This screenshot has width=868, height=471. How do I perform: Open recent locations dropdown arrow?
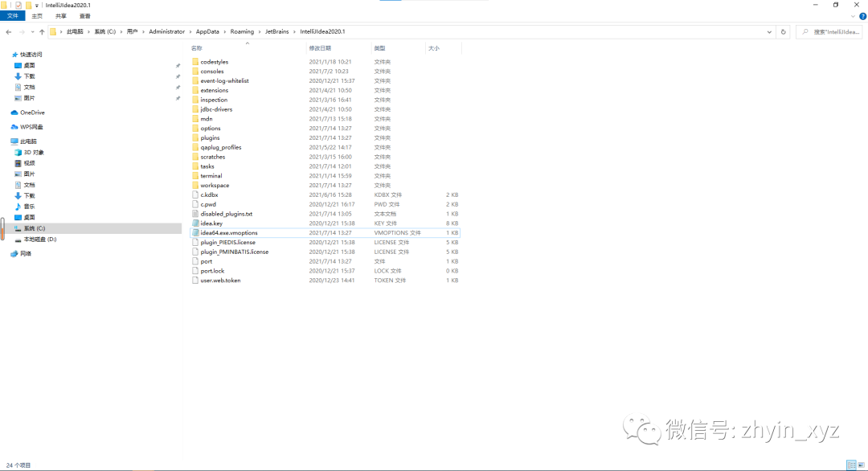coord(32,32)
